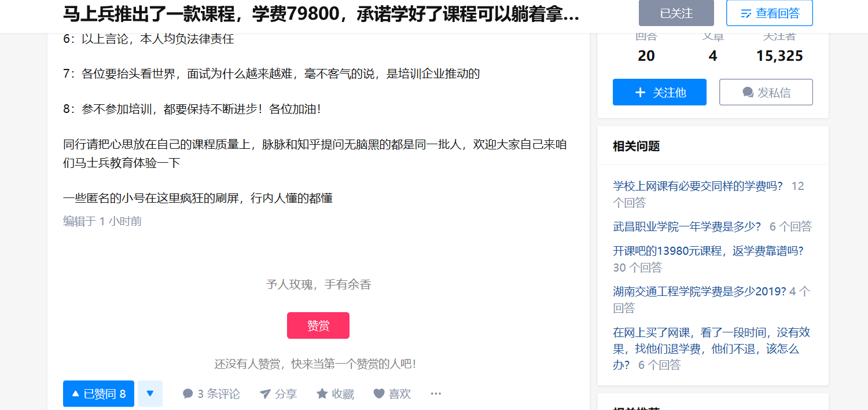Click the 予人玫瑰，手有余香 text
The image size is (868, 410).
click(318, 284)
